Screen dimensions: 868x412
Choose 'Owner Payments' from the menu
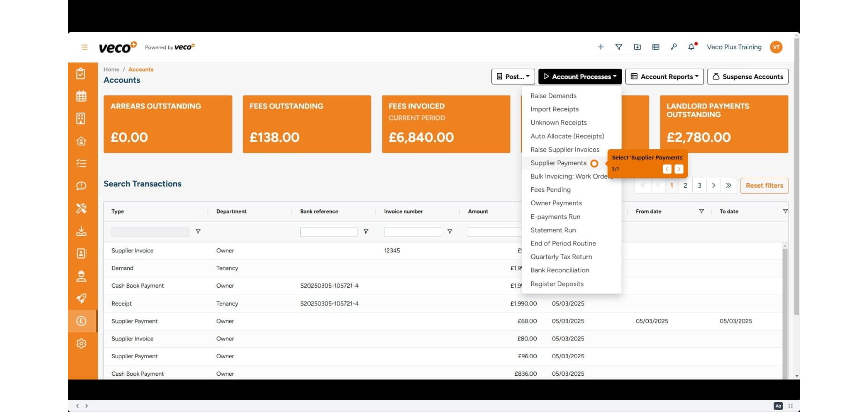pos(571,203)
